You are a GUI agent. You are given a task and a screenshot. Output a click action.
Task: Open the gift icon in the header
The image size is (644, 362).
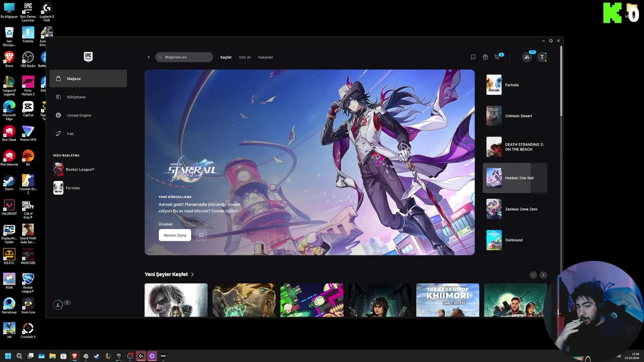click(x=485, y=57)
